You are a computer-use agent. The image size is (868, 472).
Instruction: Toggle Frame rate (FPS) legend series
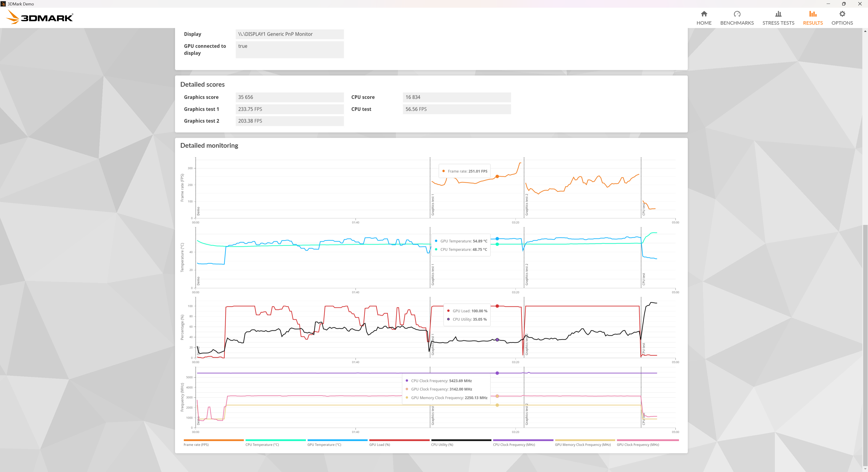pos(196,445)
